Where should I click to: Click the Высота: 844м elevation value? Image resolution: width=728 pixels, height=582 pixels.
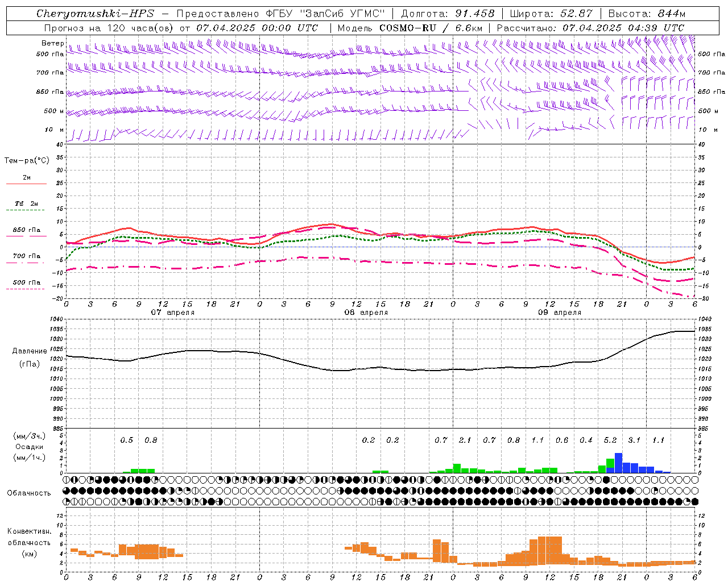click(x=647, y=14)
